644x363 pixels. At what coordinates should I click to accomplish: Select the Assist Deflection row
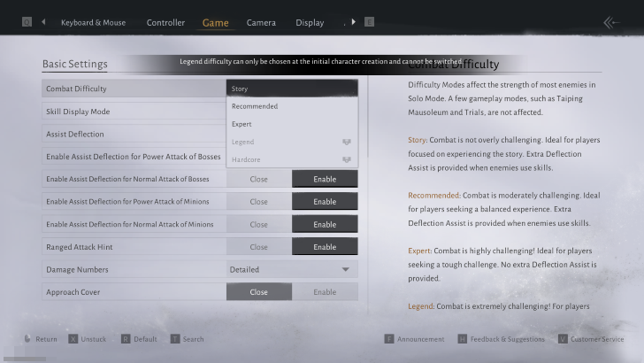134,134
